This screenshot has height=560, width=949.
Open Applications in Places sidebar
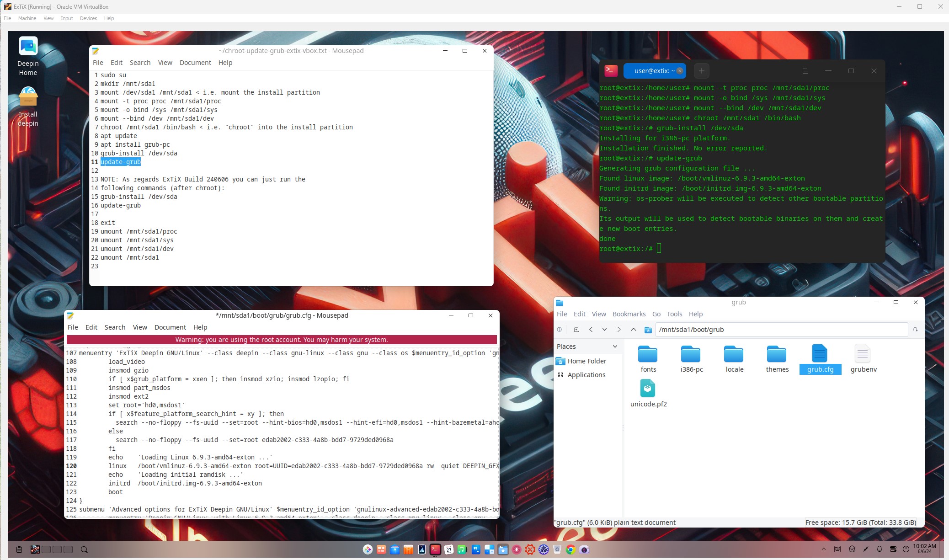pos(581,375)
